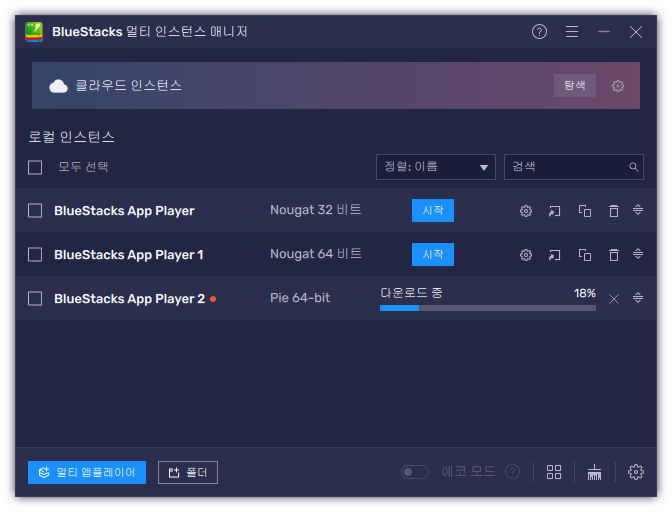672x512 pixels.
Task: Click the 폴더 button
Action: click(188, 472)
